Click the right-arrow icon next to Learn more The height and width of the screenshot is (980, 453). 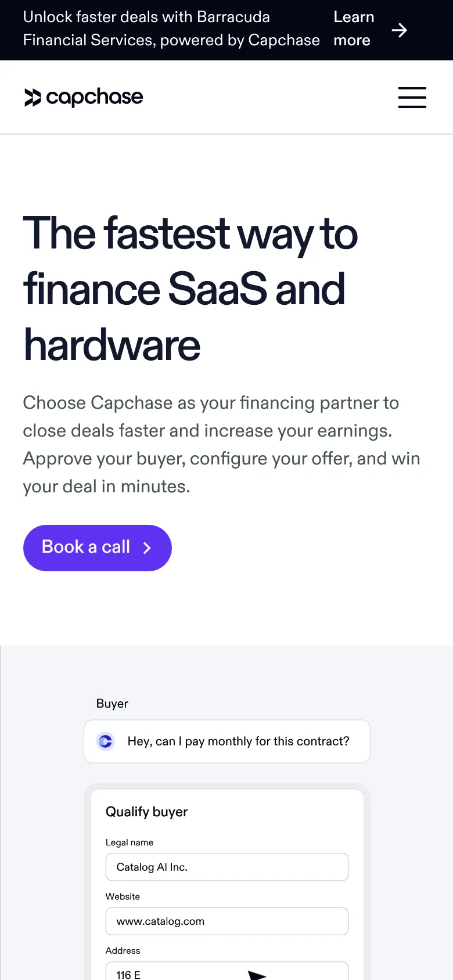[400, 30]
